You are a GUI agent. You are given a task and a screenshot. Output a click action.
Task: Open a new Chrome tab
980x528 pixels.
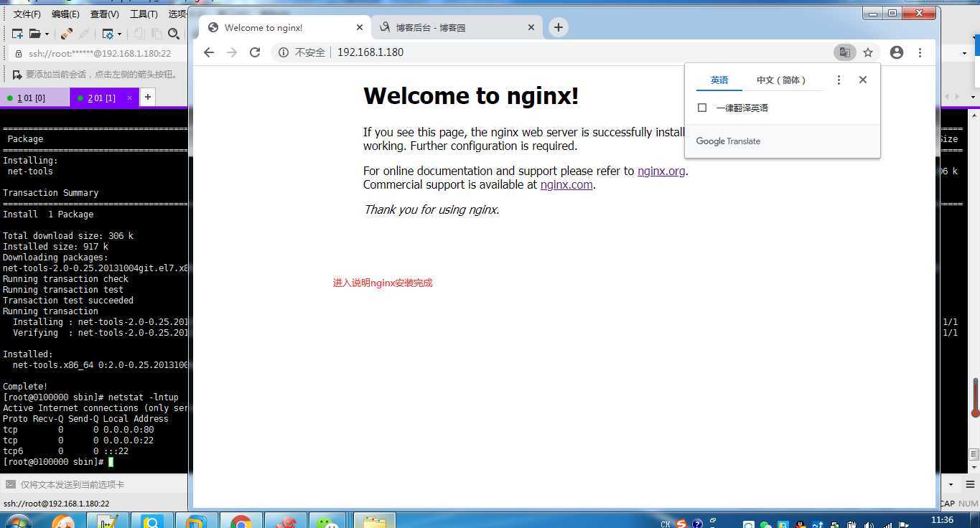click(x=558, y=27)
